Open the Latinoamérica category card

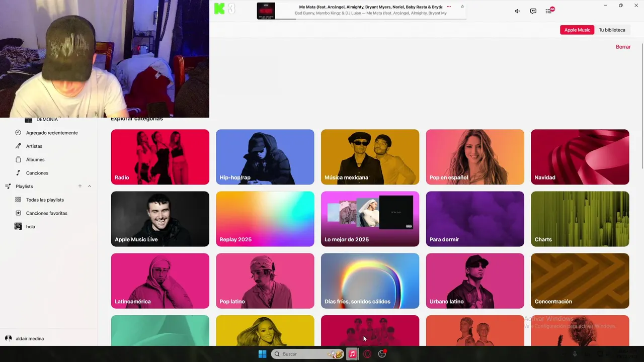tap(160, 281)
